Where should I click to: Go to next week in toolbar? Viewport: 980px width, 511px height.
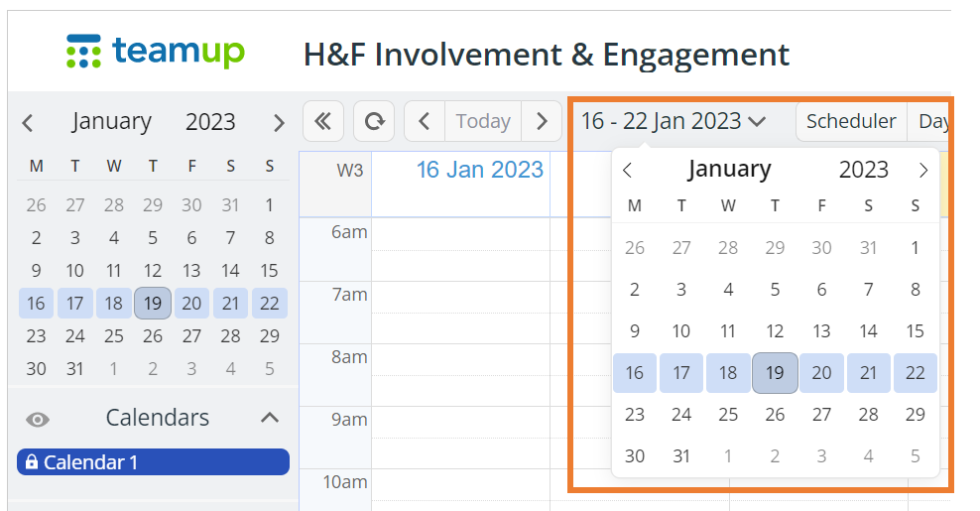coord(542,121)
